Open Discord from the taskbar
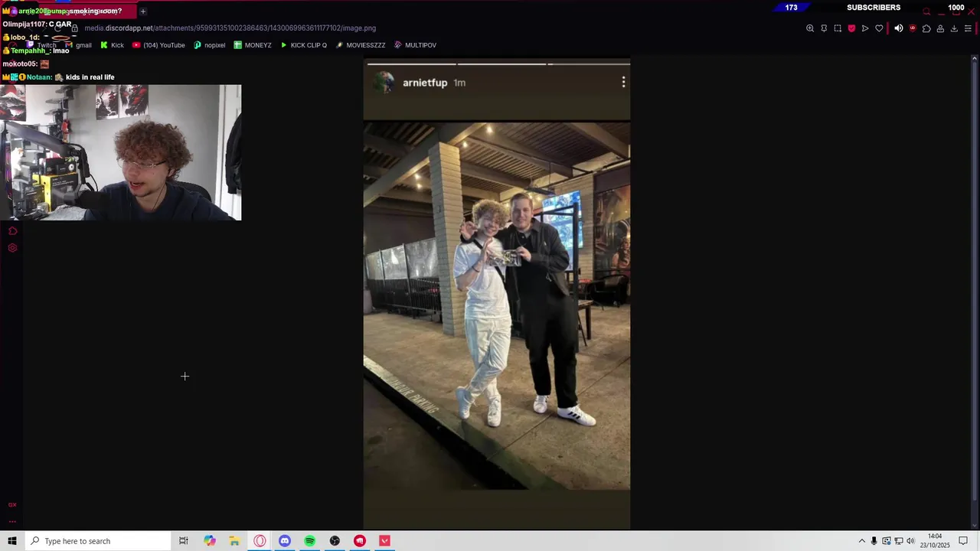This screenshot has width=980, height=551. 285,541
